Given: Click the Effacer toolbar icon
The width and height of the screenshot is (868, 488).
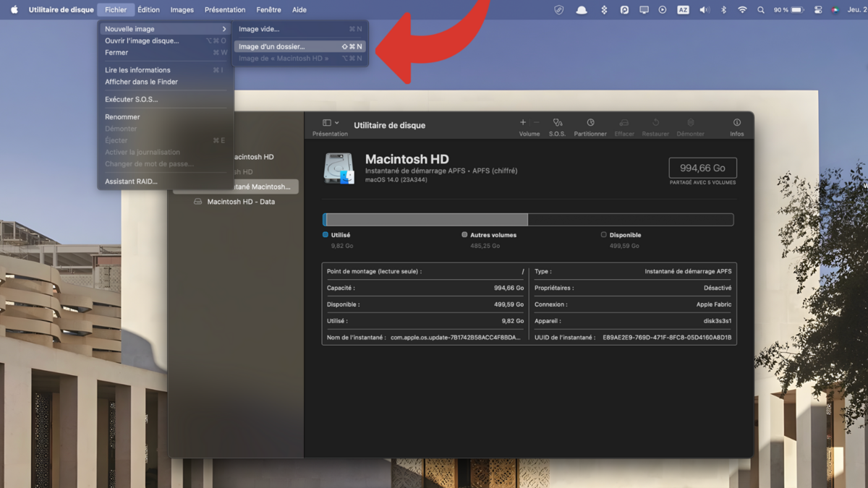Looking at the screenshot, I should pyautogui.click(x=624, y=123).
